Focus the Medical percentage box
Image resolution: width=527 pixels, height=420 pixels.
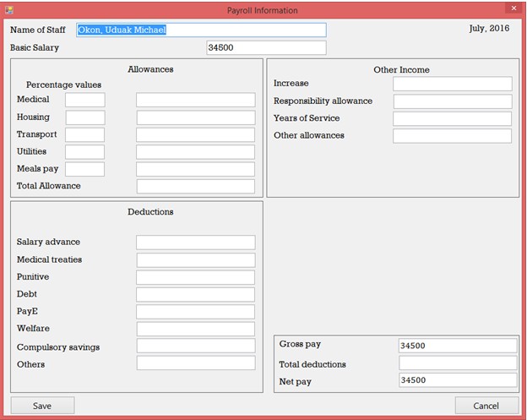85,100
